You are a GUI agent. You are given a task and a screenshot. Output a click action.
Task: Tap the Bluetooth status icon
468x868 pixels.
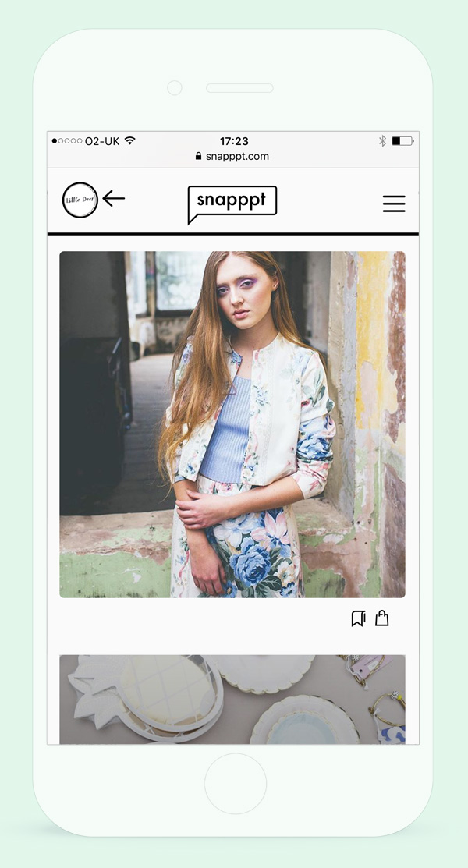[x=382, y=140]
